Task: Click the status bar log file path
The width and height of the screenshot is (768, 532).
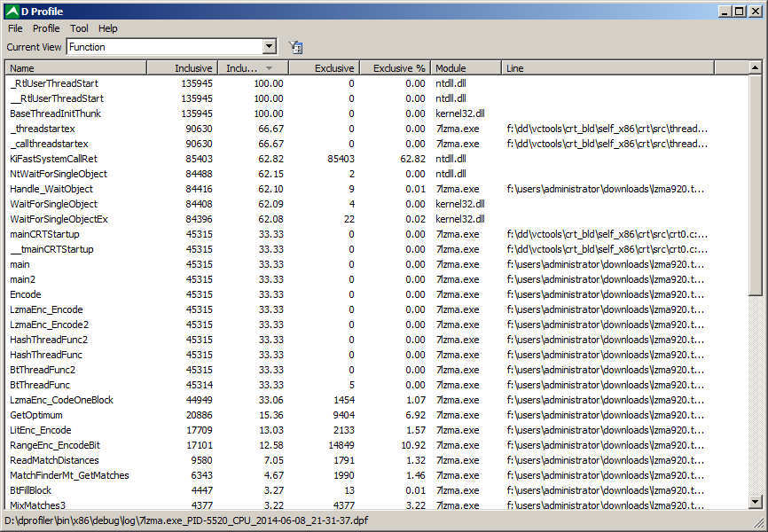Action: click(186, 520)
